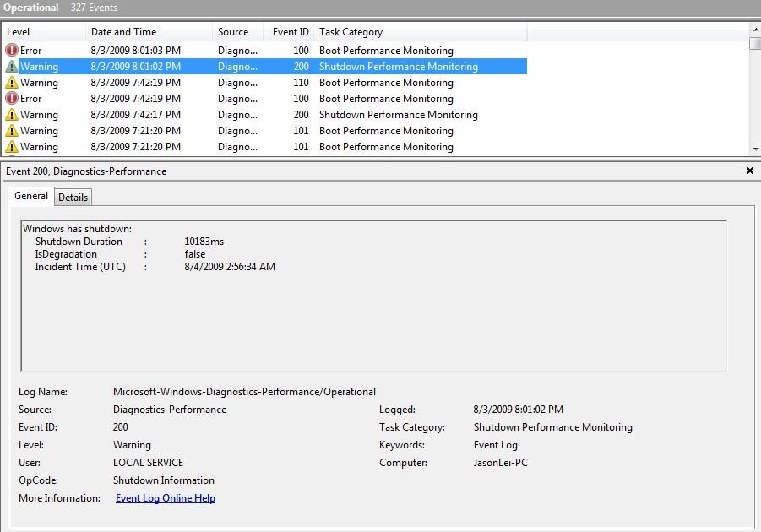
Task: Close the event preview pane
Action: [x=750, y=171]
